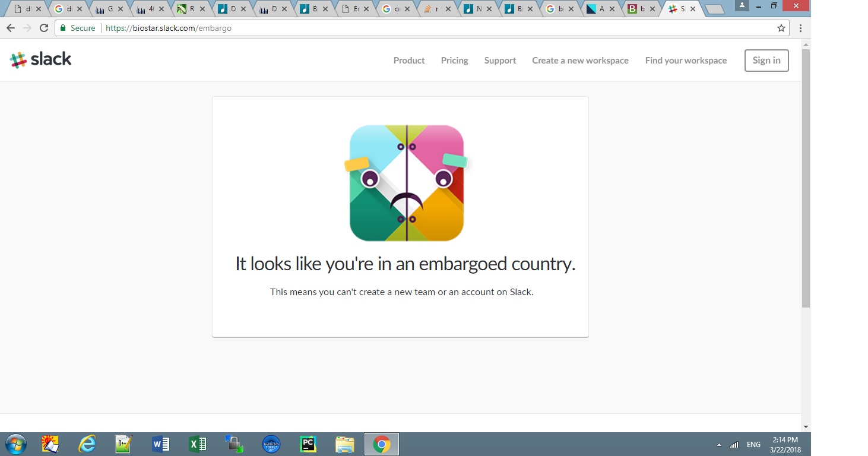Click the page's vertical scrollbar thumb
The width and height of the screenshot is (868, 456).
click(x=806, y=178)
